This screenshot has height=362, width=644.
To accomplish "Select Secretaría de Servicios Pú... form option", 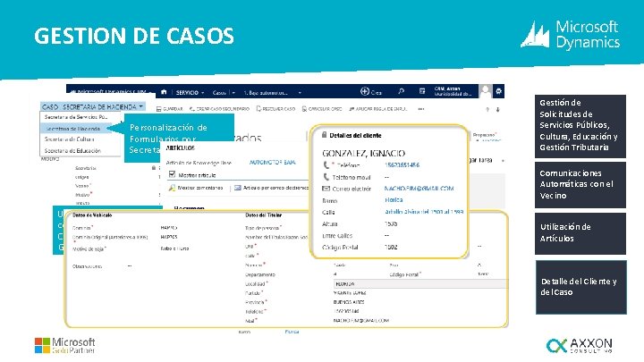I will click(x=76, y=117).
